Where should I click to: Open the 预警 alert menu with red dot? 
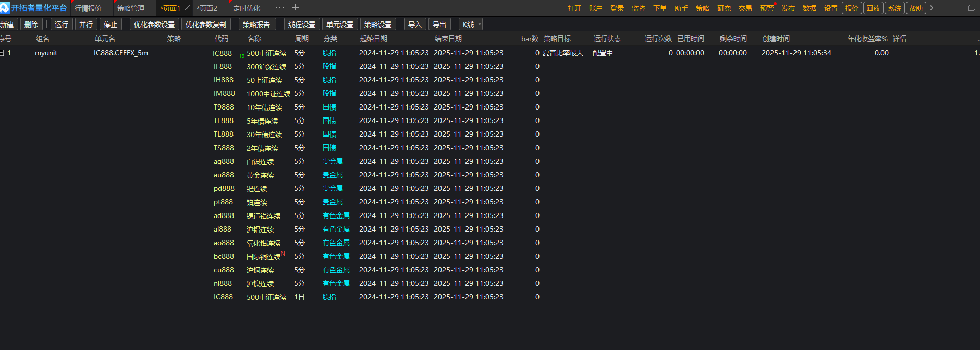point(767,8)
